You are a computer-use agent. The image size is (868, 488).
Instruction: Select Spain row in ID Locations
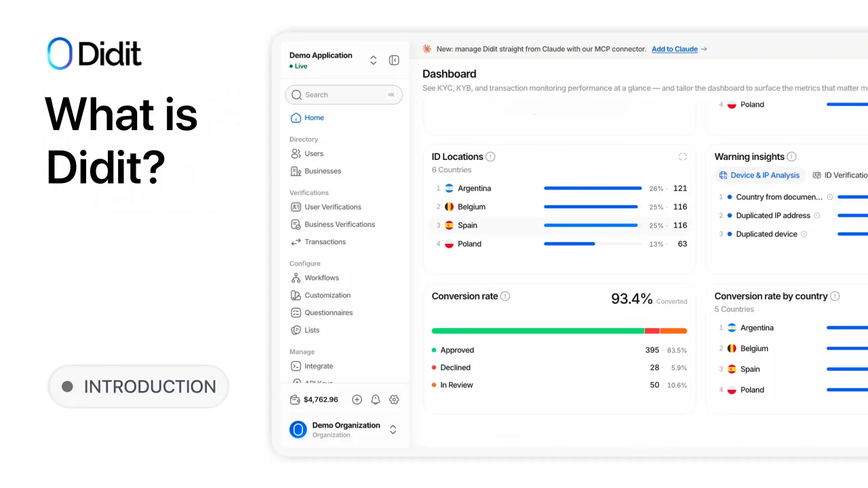tap(559, 225)
